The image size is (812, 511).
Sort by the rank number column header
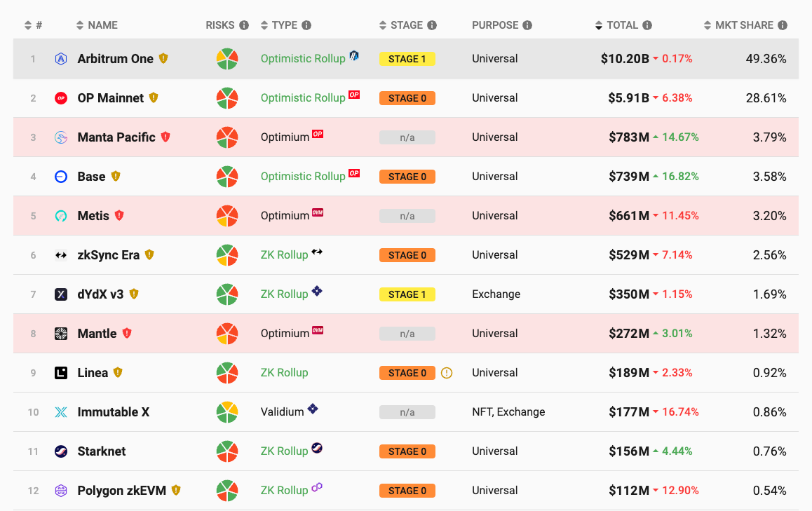(33, 25)
